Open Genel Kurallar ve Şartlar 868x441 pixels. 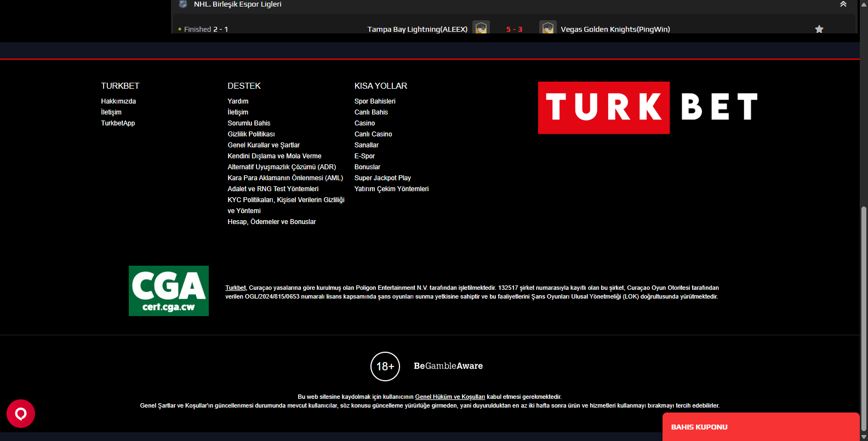(x=264, y=145)
